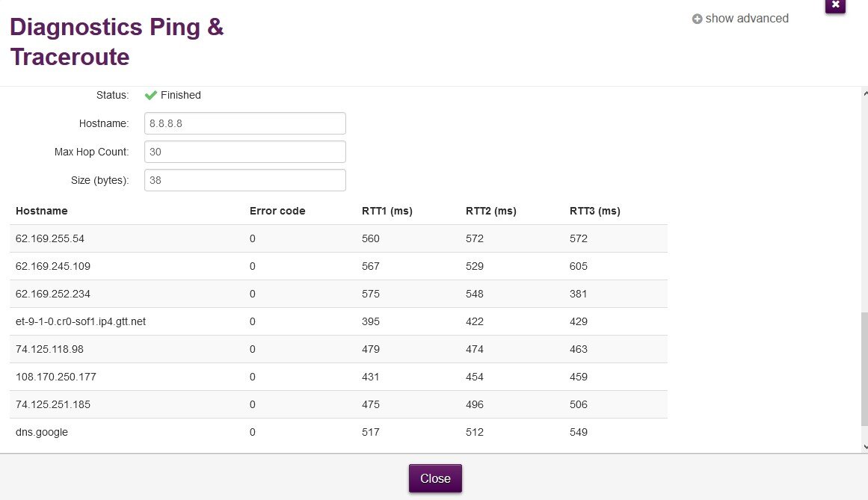Click the vertical scrollbar thumb
868x500 pixels.
coord(864,359)
